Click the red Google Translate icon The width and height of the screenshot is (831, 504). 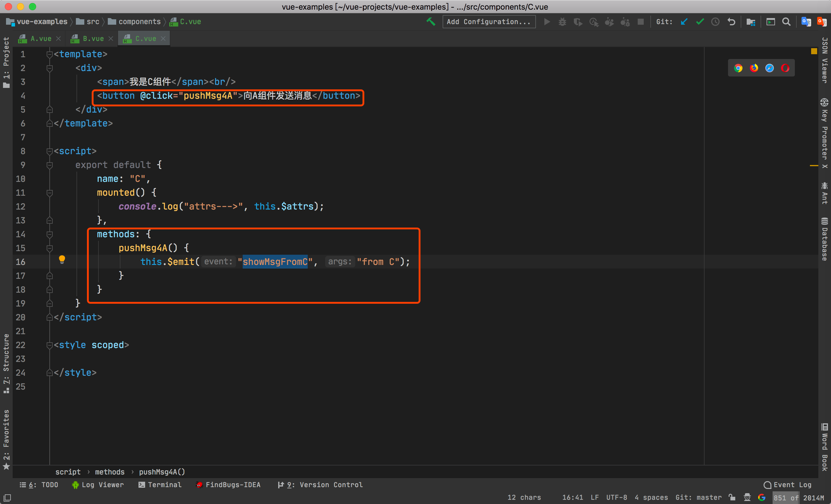(x=822, y=22)
